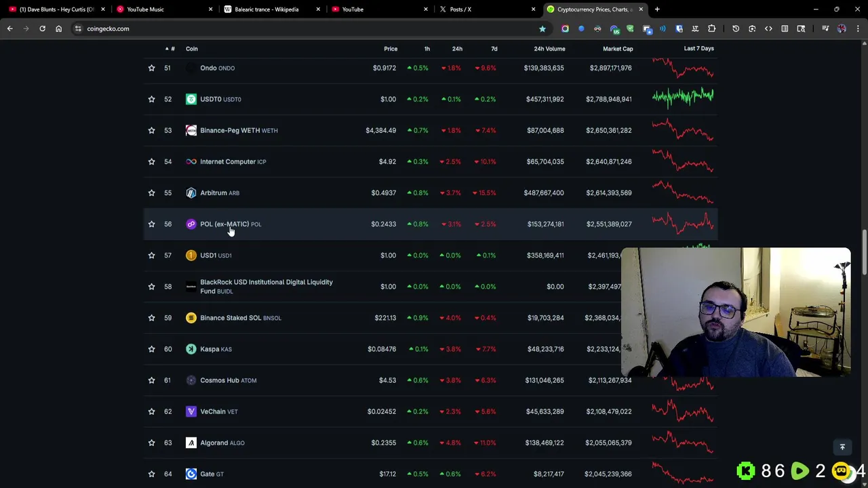Open the Ondo coin page link
The height and width of the screenshot is (488, 868).
click(217, 68)
